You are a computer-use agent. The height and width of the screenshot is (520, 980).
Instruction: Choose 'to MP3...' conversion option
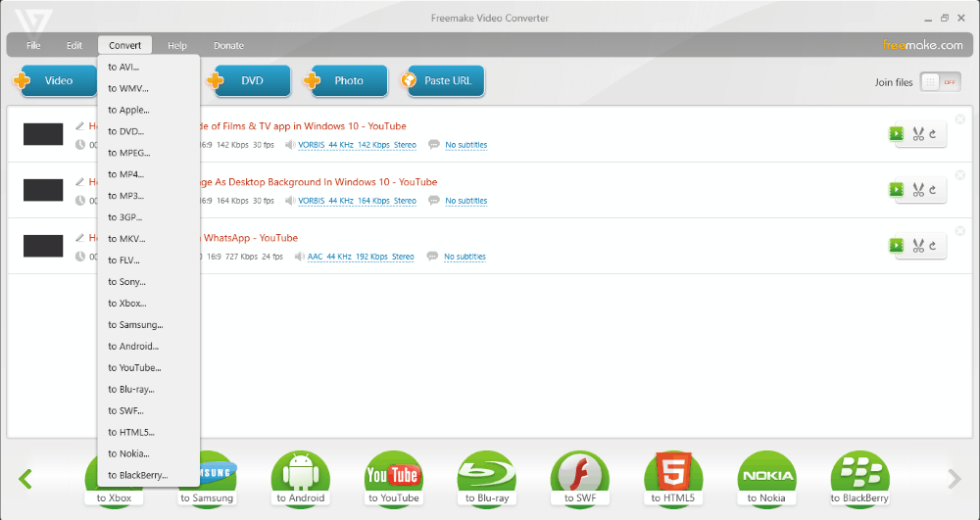pyautogui.click(x=149, y=196)
